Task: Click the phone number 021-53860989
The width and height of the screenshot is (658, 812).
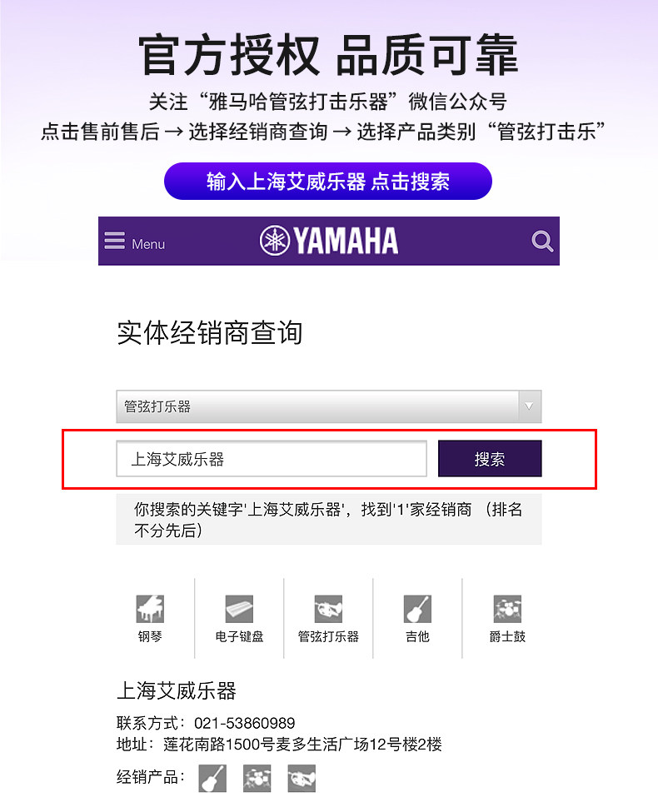Action: pos(245,723)
